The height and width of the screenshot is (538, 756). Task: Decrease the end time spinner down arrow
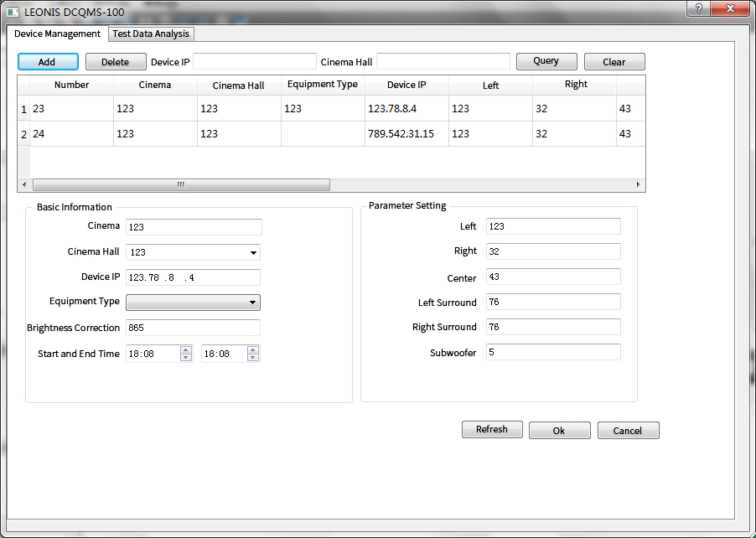[253, 358]
